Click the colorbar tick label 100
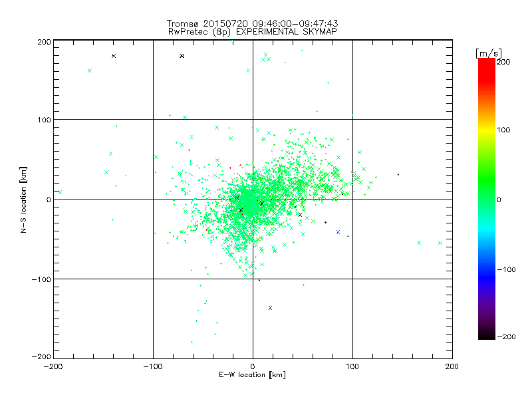 click(503, 130)
